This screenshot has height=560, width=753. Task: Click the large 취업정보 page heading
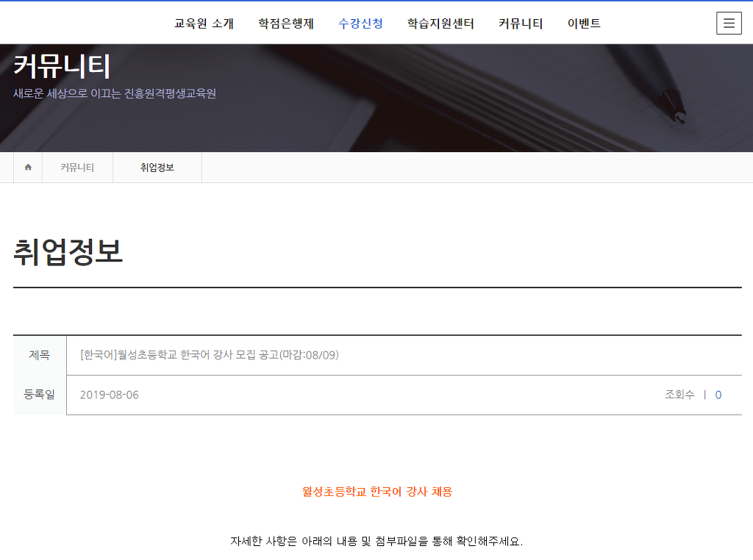[x=68, y=252]
